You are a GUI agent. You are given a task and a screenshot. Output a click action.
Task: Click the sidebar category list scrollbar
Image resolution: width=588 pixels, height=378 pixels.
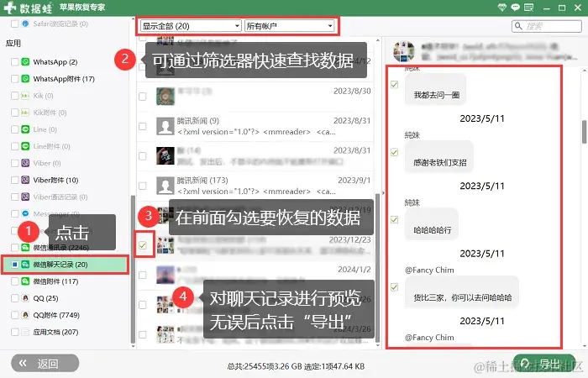(x=133, y=270)
